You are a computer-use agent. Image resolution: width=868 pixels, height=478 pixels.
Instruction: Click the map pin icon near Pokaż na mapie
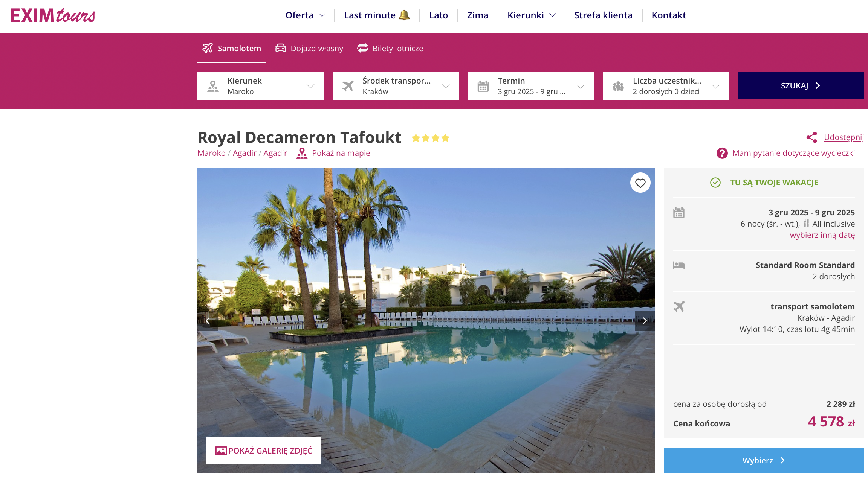coord(302,153)
